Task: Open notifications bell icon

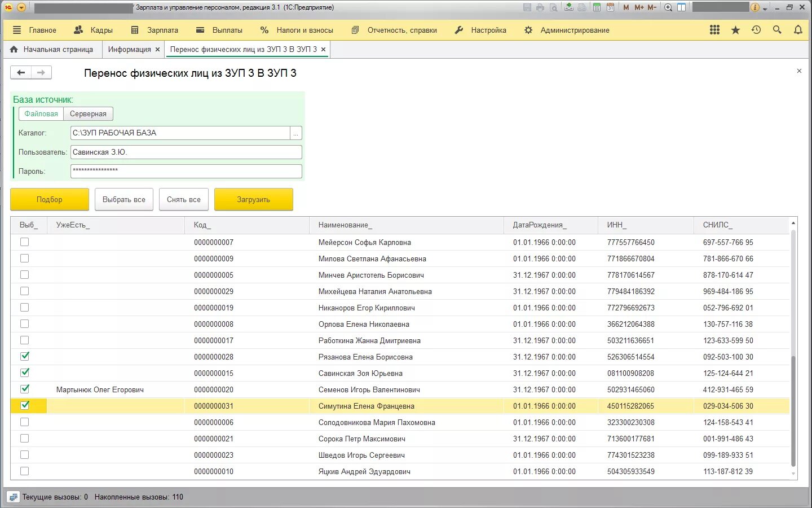Action: pos(798,30)
